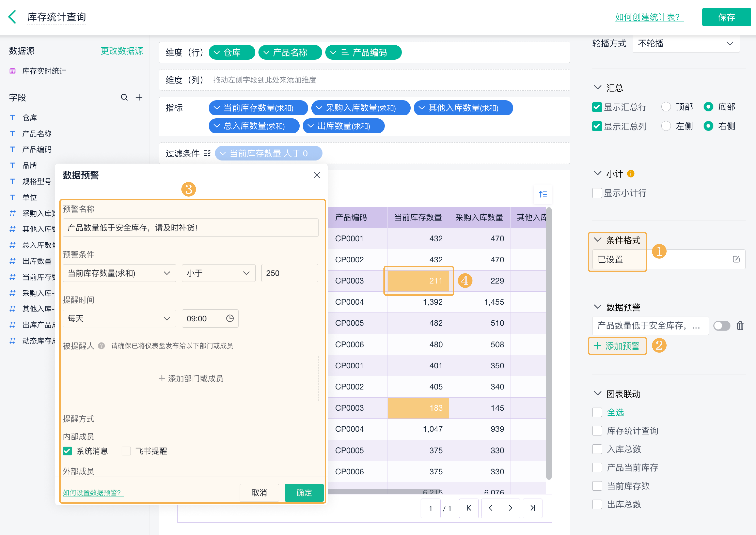Screen dimensions: 756x535
Task: Open the 小于 condition operator dropdown
Action: 218,273
